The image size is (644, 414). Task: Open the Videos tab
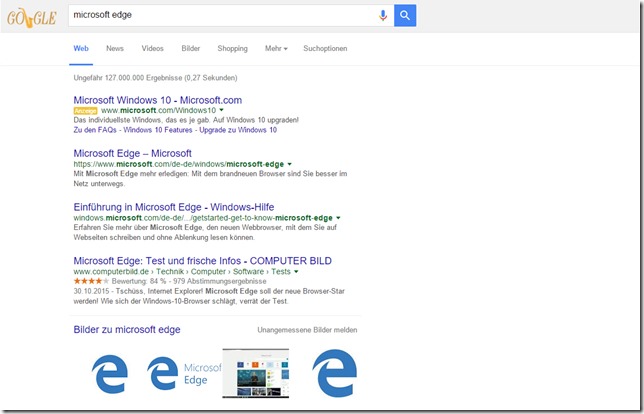click(x=152, y=48)
